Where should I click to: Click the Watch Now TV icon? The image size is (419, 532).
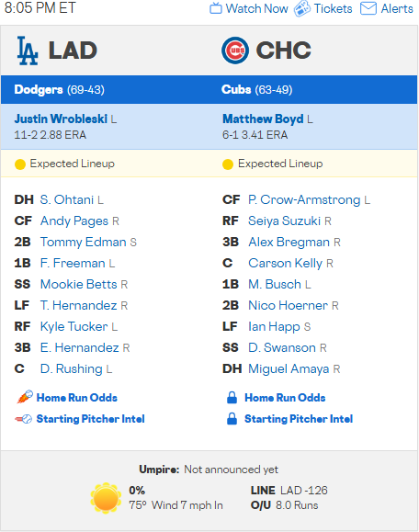(x=216, y=8)
